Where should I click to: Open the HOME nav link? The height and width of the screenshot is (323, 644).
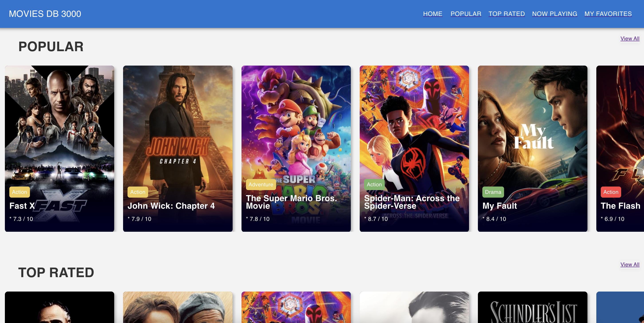[432, 14]
